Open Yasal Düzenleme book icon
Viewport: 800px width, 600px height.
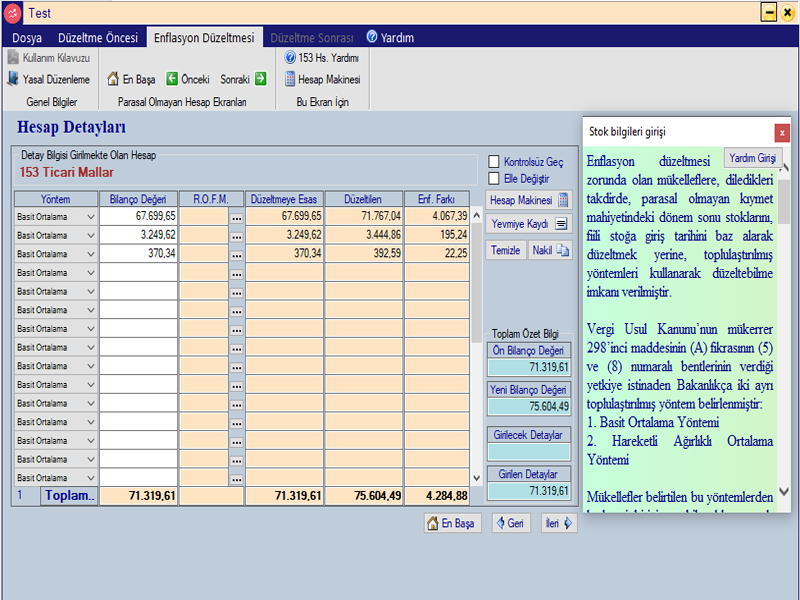13,79
